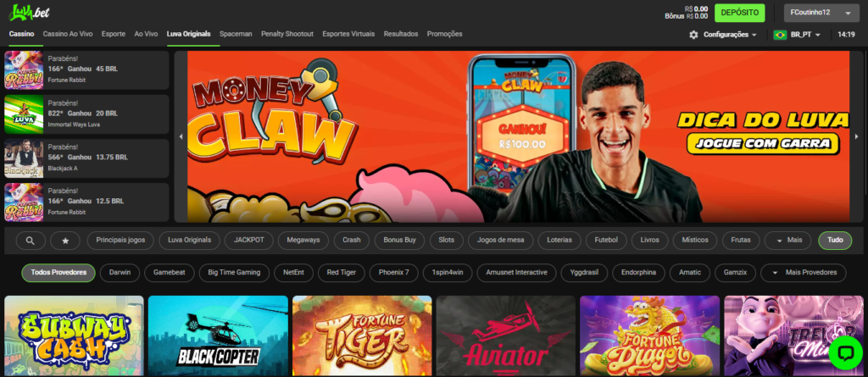Open the live chat bubble icon
Viewport: 868px width, 377px height.
tap(845, 352)
